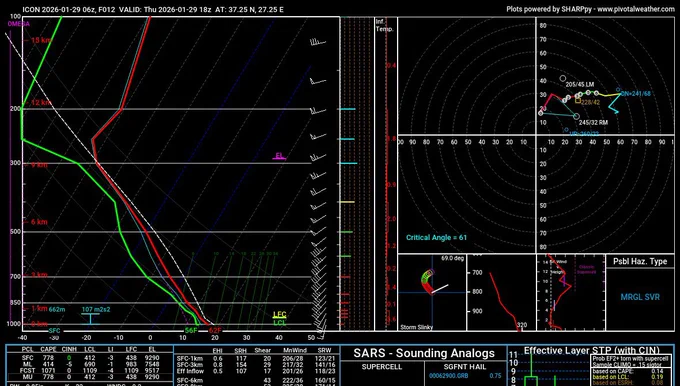Click the 'MRGL SVR' hazard type
680x386 pixels.
point(640,297)
